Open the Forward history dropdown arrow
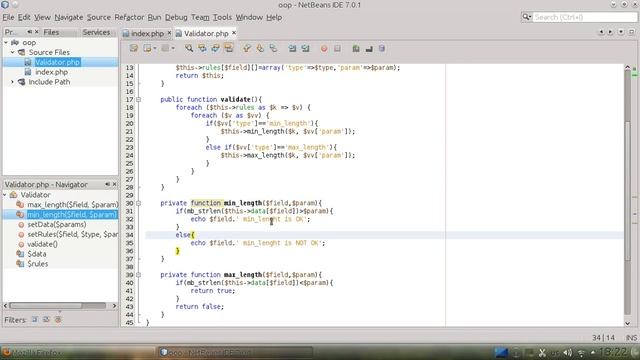 coord(173,49)
